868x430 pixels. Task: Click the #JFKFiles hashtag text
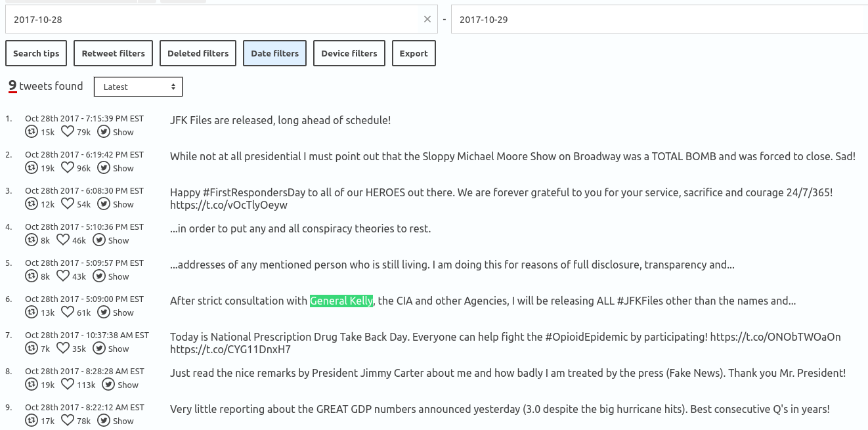(x=641, y=301)
